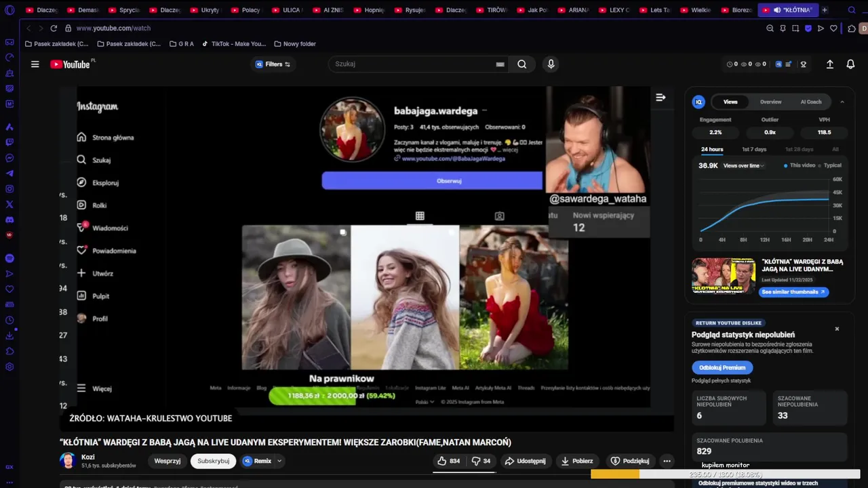This screenshot has height=488, width=868.
Task: Click the channel avatar of Kozi
Action: 67,461
